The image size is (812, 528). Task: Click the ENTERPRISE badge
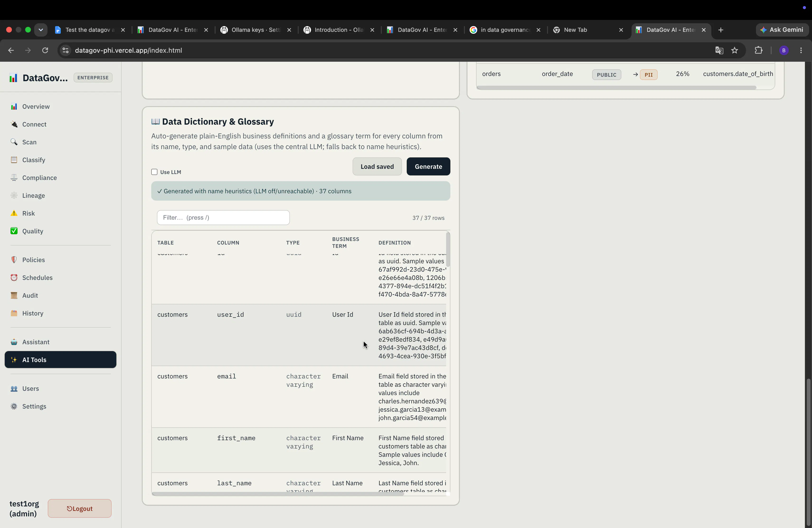(x=93, y=77)
